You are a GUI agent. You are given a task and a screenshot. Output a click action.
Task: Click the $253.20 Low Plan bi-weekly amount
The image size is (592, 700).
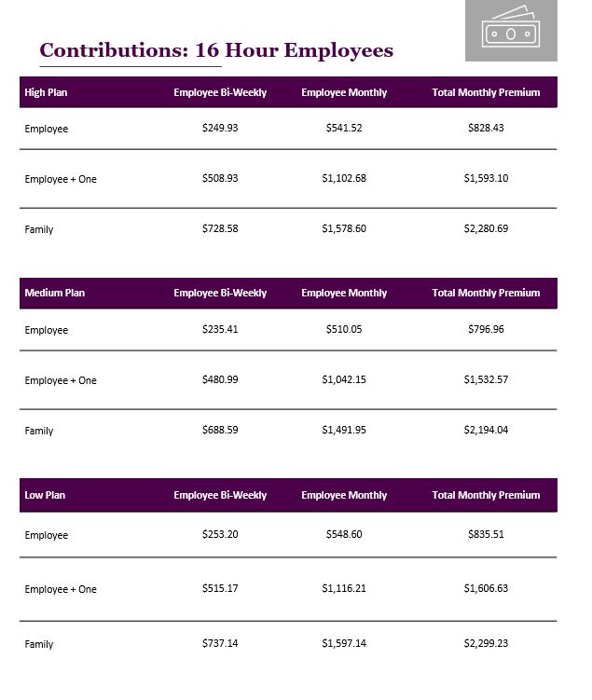[220, 534]
